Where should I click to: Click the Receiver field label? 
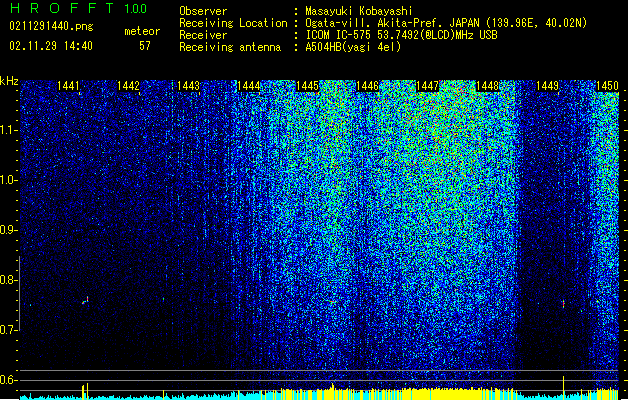point(203,35)
